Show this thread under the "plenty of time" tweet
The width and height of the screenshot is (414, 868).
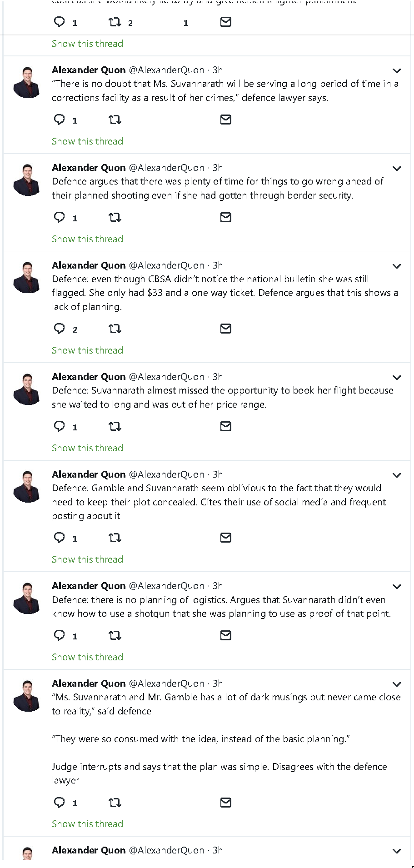click(x=87, y=239)
